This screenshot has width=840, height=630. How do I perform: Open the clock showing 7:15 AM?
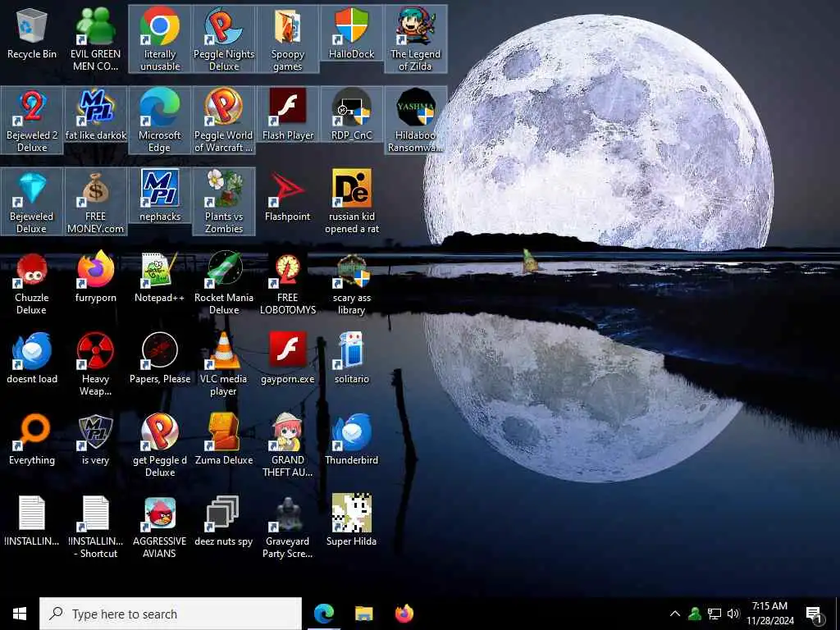tap(769, 614)
